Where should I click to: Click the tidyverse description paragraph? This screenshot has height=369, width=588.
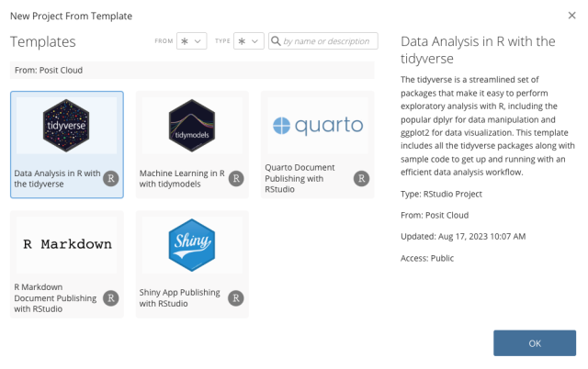coord(488,126)
